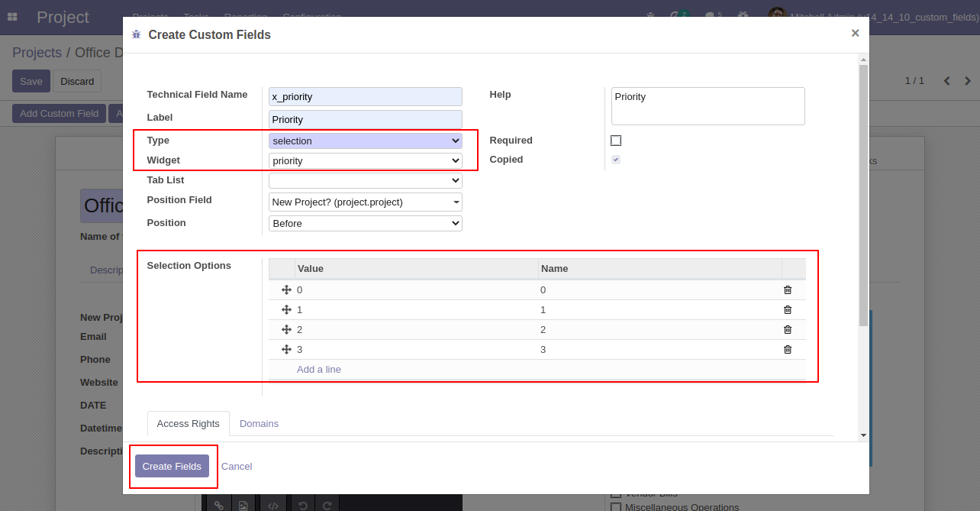980x511 pixels.
Task: Click the code view icon in the editor toolbar
Action: [273, 505]
